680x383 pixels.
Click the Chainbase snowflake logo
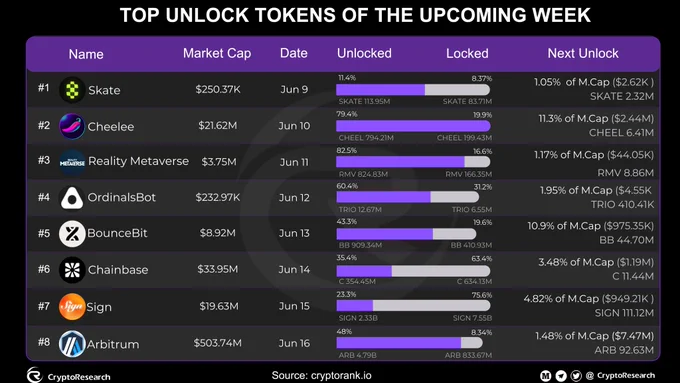click(x=72, y=270)
